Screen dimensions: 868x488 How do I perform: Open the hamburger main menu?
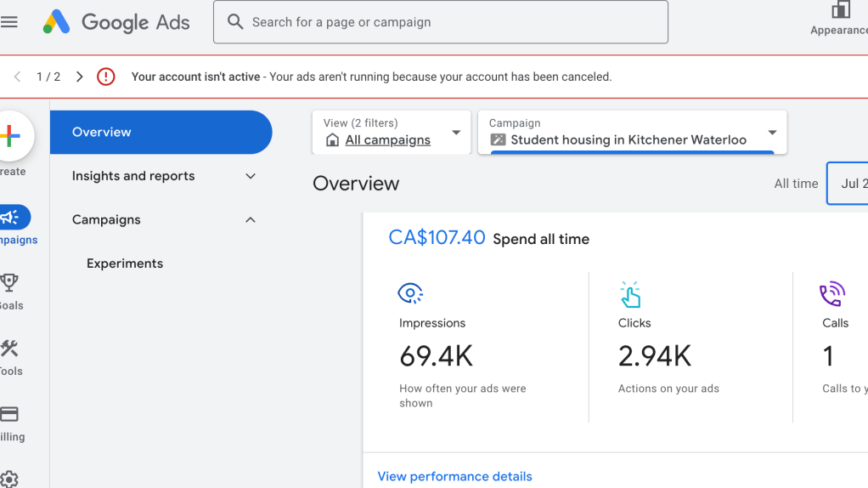9,22
